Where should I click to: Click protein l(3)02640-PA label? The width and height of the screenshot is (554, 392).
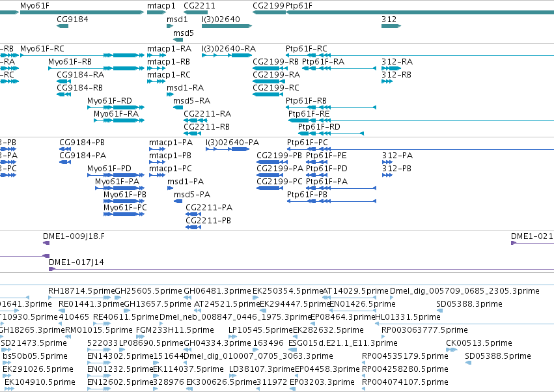pyautogui.click(x=232, y=143)
